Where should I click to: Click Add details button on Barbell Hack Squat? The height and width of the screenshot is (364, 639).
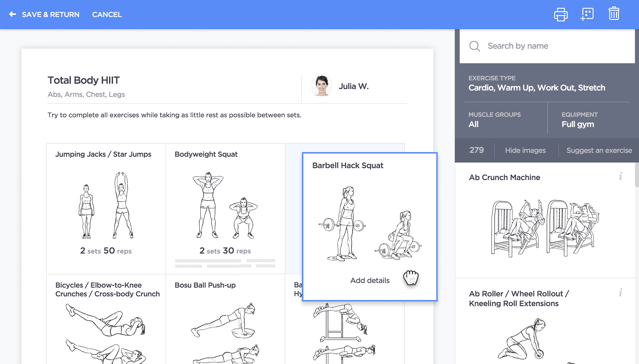pos(370,280)
